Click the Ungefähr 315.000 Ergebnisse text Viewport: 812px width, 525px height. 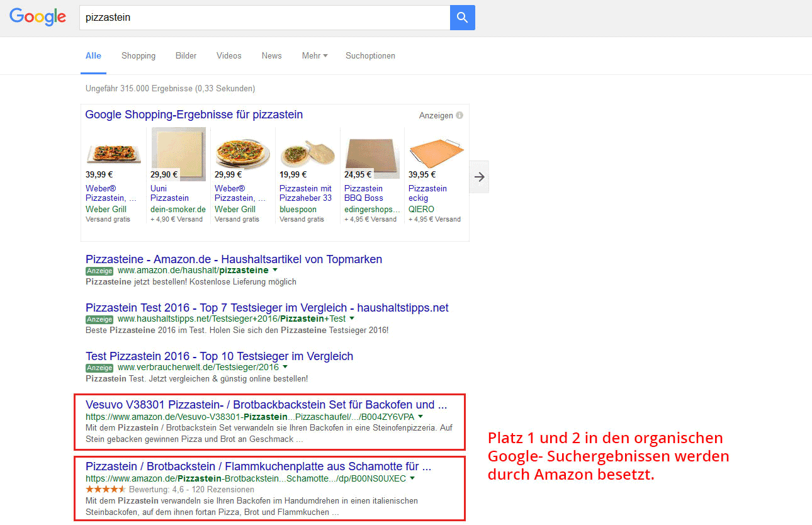click(x=170, y=89)
